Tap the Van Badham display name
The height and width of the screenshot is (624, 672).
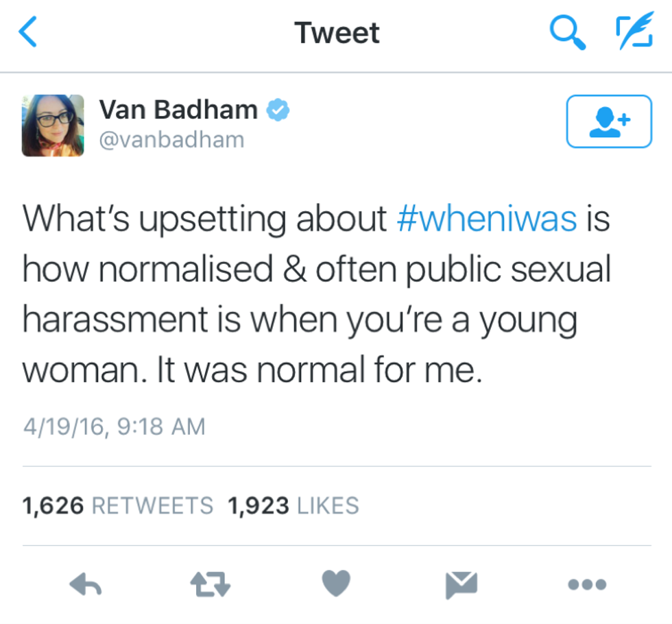click(x=178, y=110)
